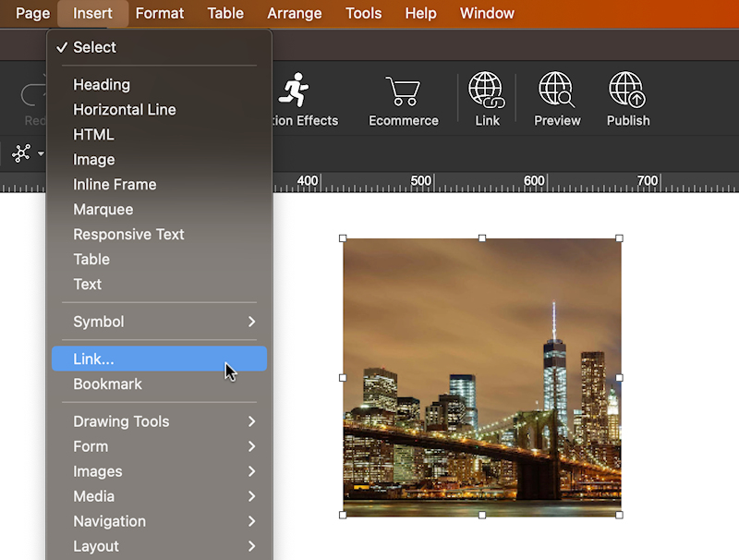Click the node graph icon below toolbar
This screenshot has height=560, width=739.
21,153
